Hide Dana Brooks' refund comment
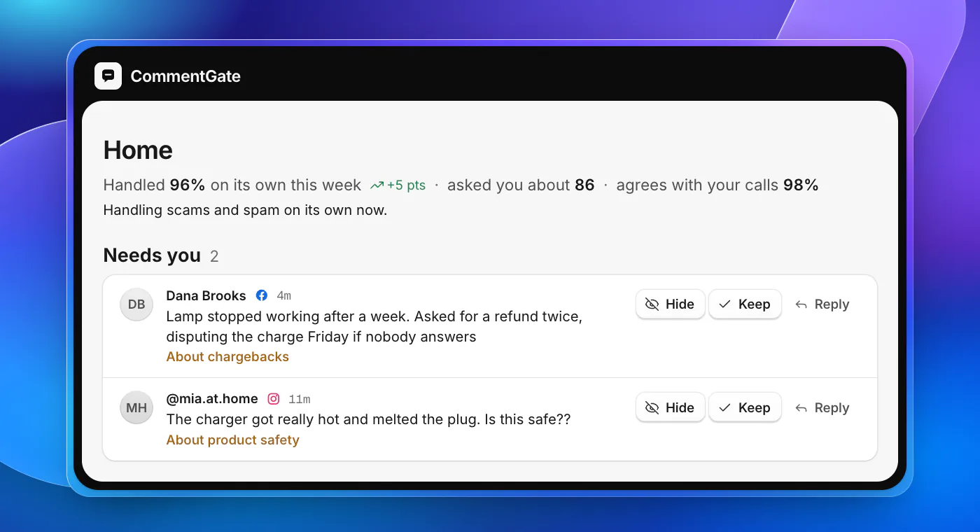Image resolution: width=980 pixels, height=532 pixels. pos(670,304)
